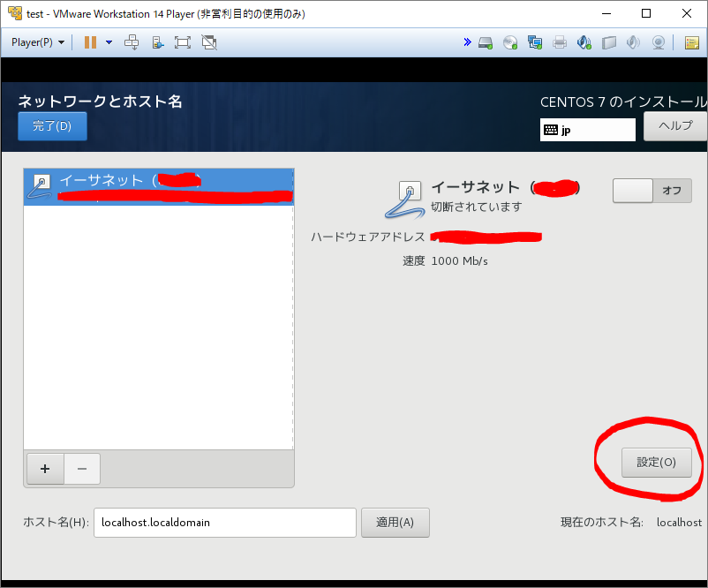708x588 pixels.
Task: Select the イーサネット entry in device list
Action: click(159, 187)
